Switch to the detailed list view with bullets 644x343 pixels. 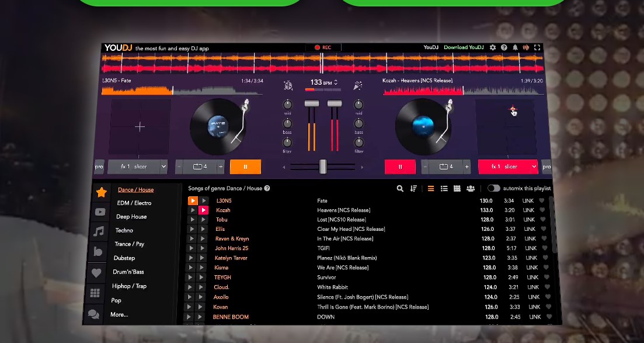pos(444,188)
